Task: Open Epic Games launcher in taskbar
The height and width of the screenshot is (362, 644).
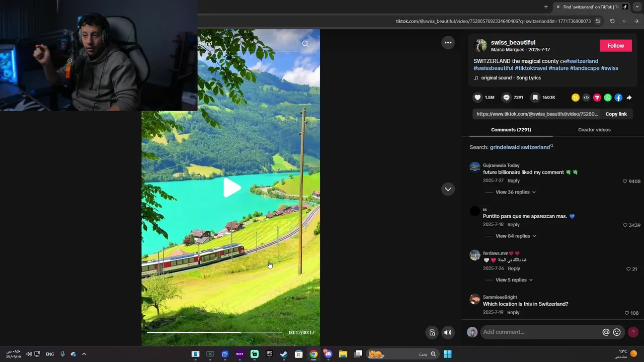Action: click(269, 354)
